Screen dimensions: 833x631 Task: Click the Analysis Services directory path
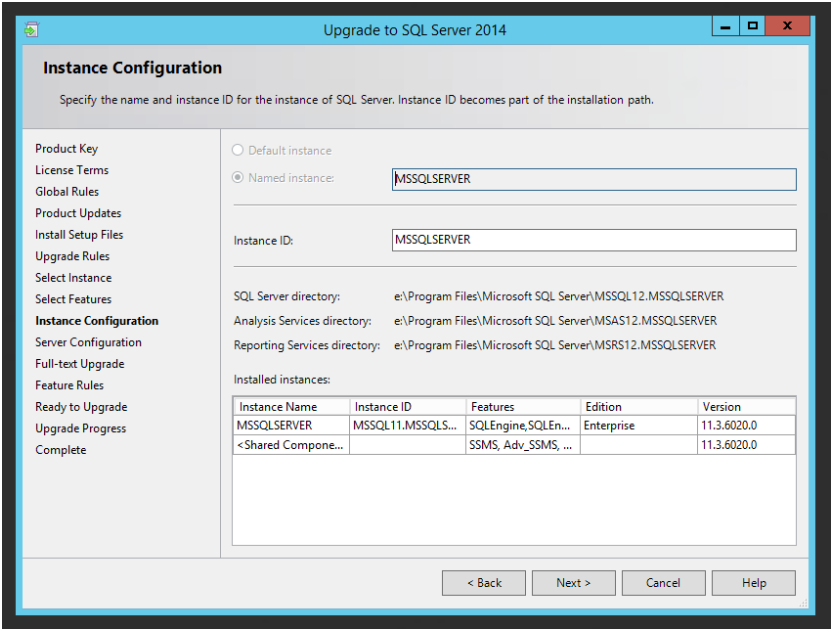[x=555, y=321]
